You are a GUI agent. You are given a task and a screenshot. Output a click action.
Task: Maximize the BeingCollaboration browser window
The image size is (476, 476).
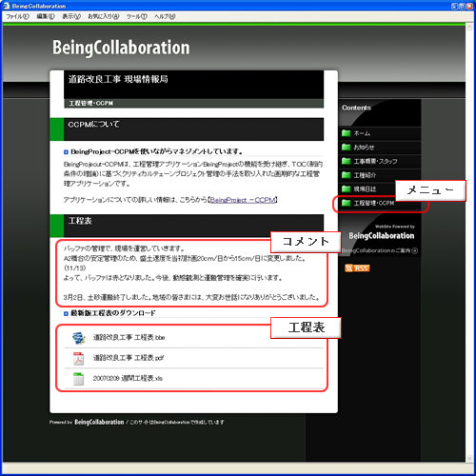pos(462,6)
